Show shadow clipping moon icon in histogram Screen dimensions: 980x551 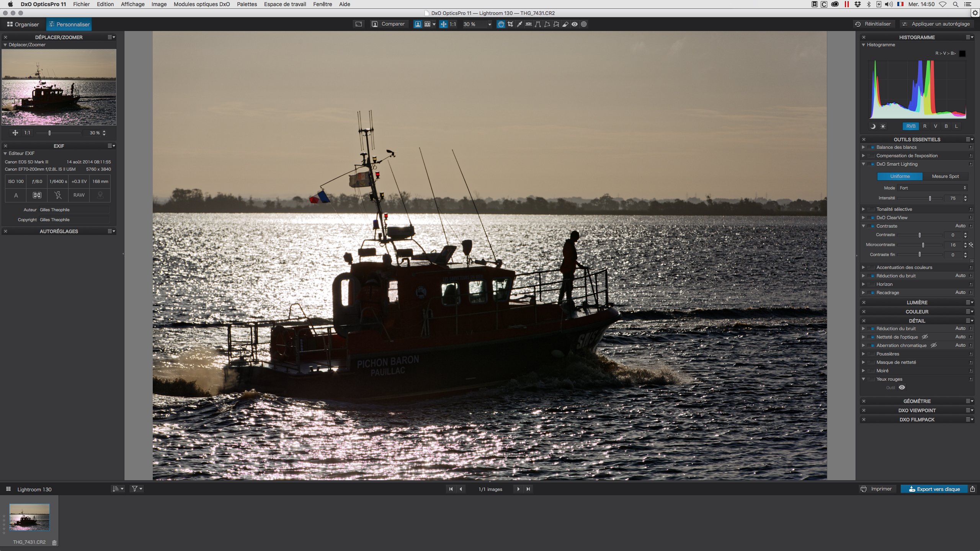tap(873, 126)
